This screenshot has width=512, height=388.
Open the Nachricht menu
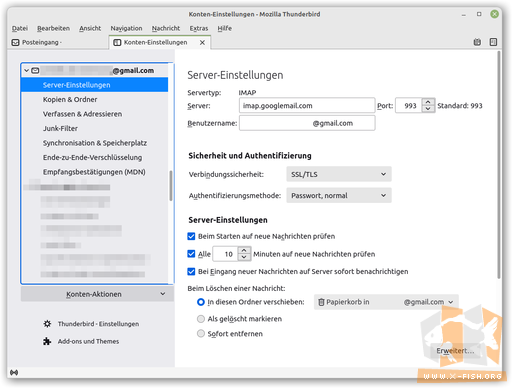166,28
